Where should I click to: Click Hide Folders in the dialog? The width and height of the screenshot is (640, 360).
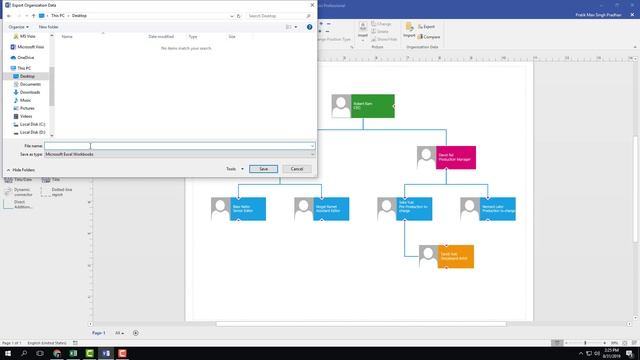click(x=20, y=170)
